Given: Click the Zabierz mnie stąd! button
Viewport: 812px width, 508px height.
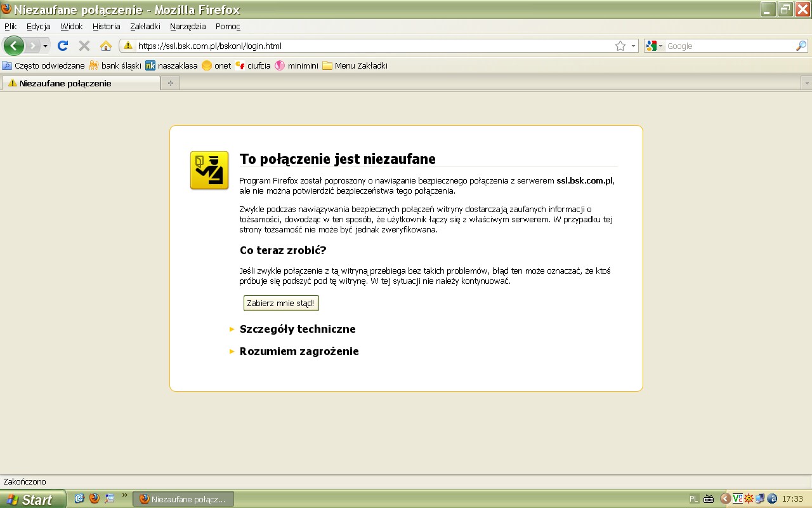Looking at the screenshot, I should point(280,304).
